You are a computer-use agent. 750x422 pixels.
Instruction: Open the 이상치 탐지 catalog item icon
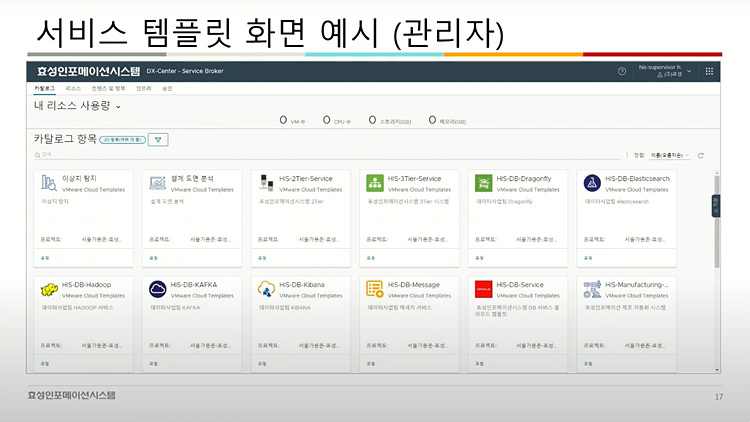[x=49, y=183]
